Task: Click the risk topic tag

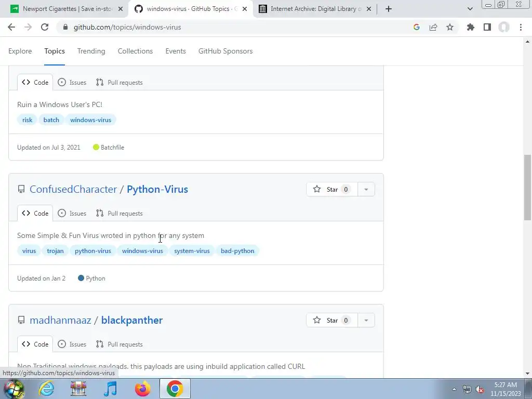Action: [27, 120]
